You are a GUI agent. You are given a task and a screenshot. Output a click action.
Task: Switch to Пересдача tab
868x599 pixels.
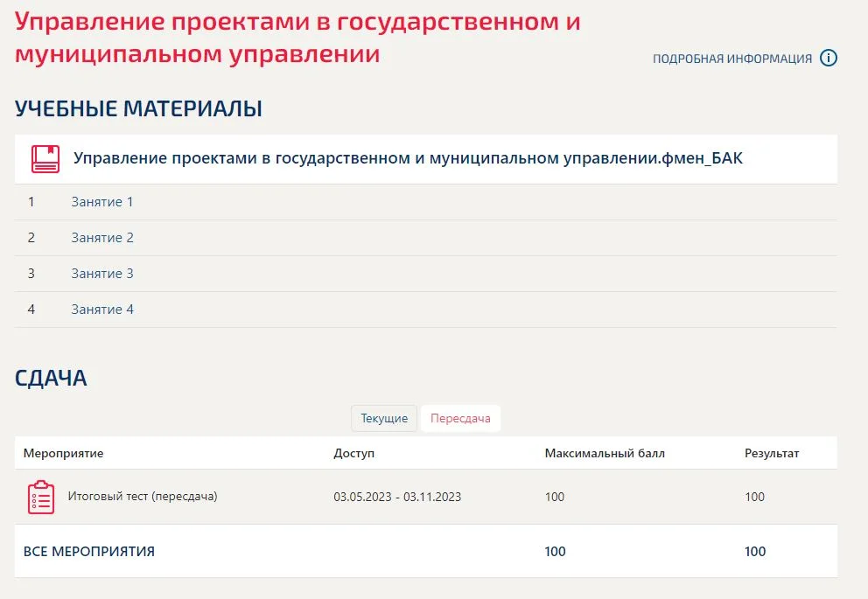(x=460, y=418)
